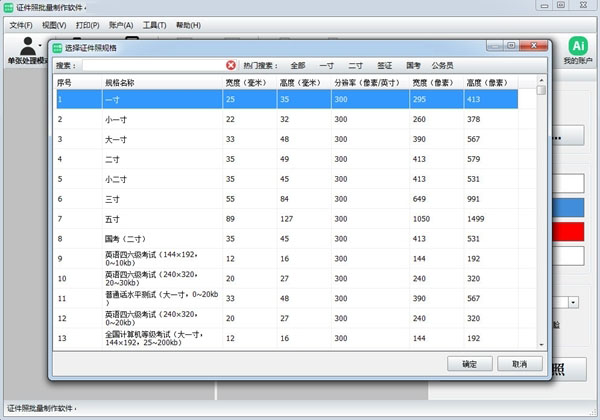Sort by the 高度（像素） column header
This screenshot has height=420, width=600.
coord(490,83)
